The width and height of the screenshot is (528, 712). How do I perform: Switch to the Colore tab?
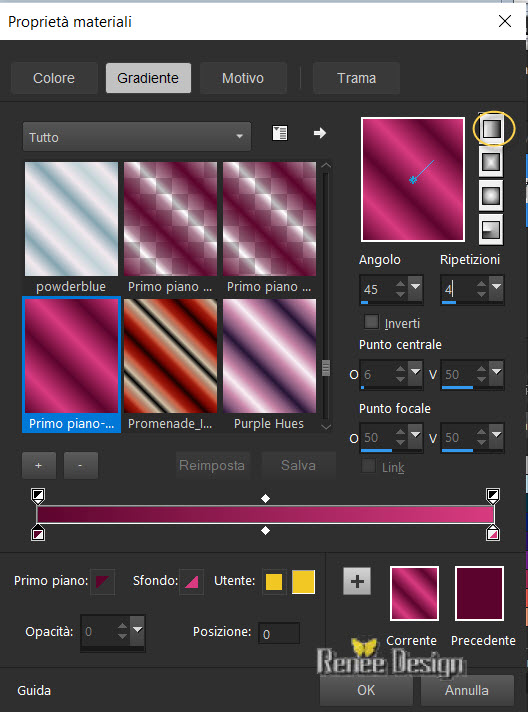pos(54,78)
